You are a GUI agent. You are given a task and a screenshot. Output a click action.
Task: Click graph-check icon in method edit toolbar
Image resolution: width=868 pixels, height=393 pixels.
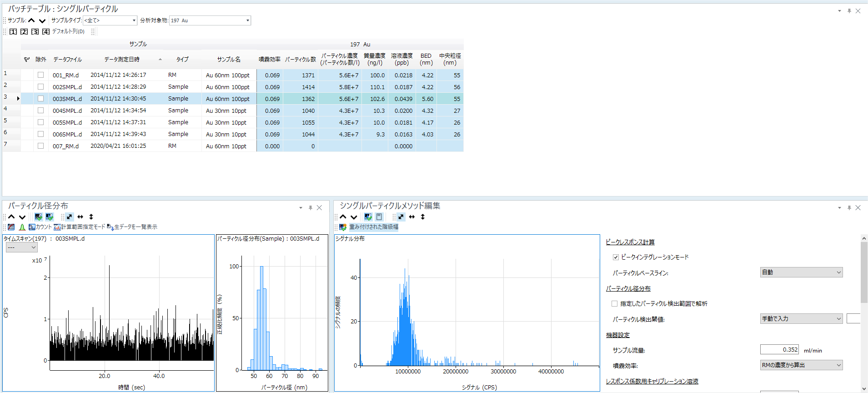click(x=368, y=217)
